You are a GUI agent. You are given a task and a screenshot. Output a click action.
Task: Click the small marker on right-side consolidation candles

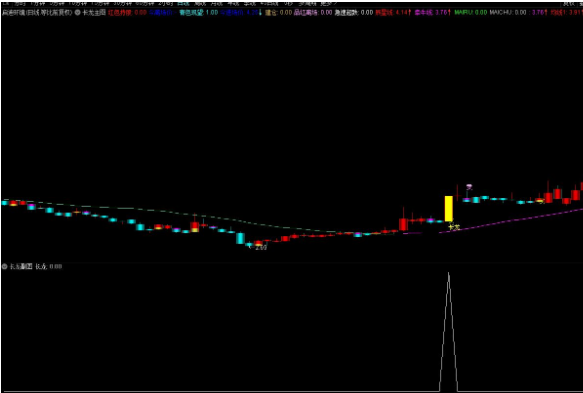pyautogui.click(x=541, y=201)
